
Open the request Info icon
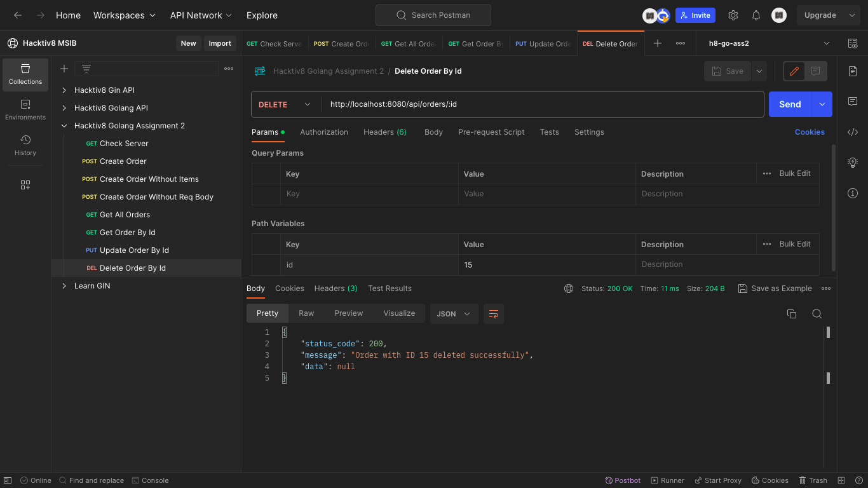coord(853,193)
